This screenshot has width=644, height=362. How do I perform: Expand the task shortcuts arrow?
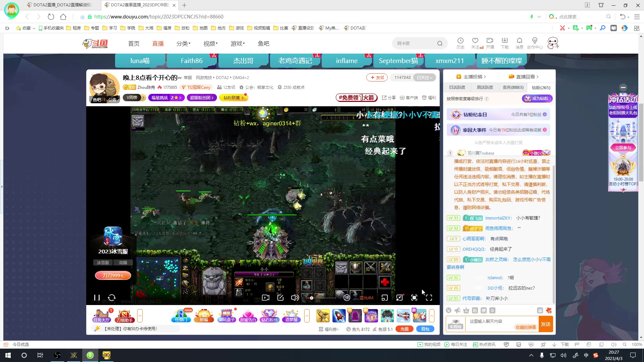pos(140,316)
